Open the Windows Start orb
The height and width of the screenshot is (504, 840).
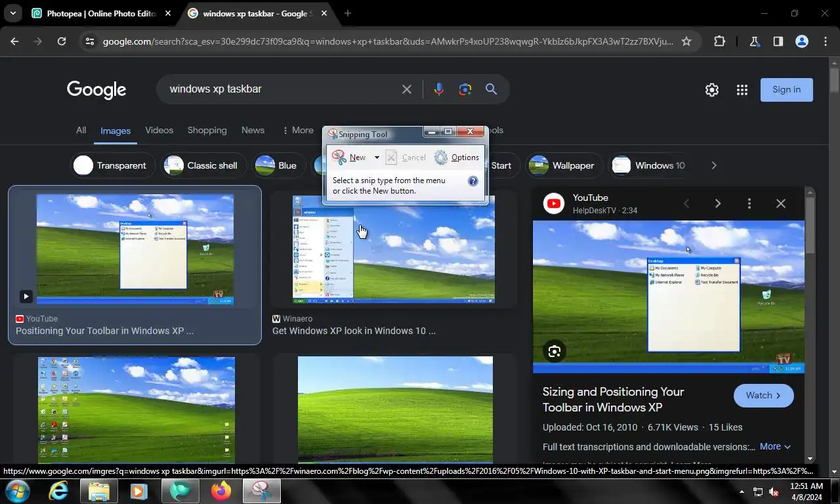[x=17, y=490]
